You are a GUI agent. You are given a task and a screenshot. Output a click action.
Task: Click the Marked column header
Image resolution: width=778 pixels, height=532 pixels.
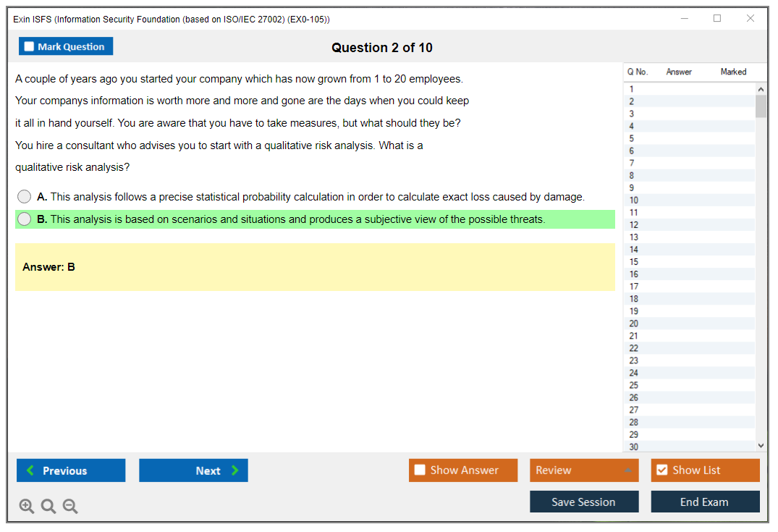[733, 72]
